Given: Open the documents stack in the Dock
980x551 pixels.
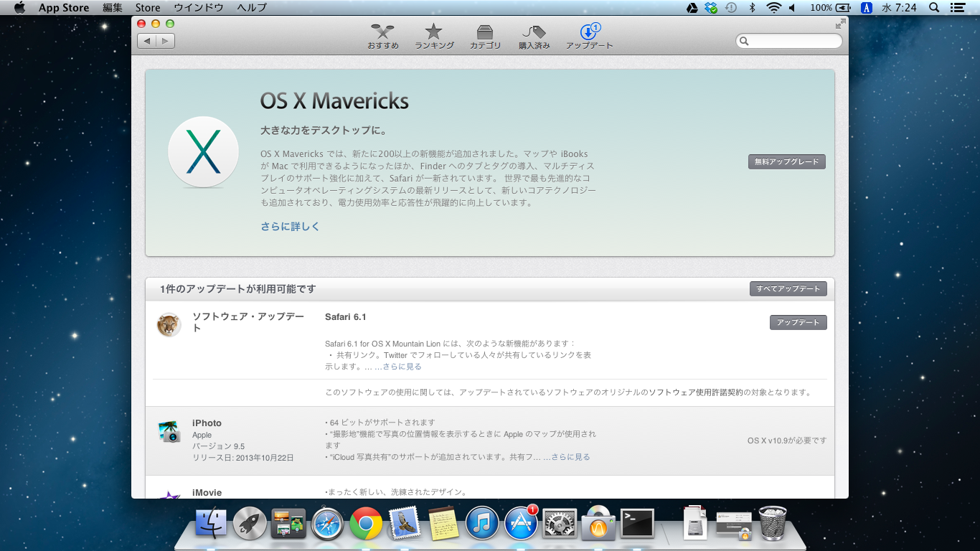Looking at the screenshot, I should tap(695, 523).
